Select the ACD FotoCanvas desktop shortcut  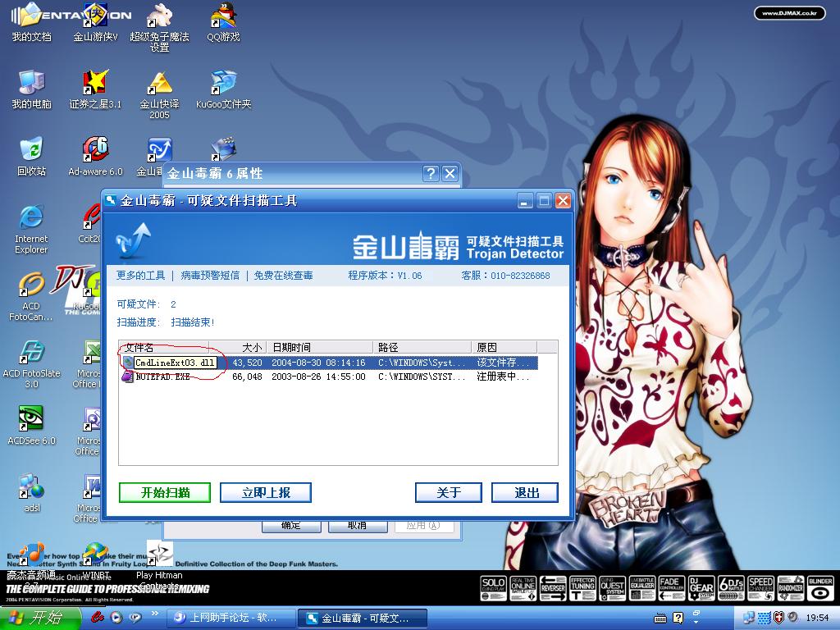(31, 297)
